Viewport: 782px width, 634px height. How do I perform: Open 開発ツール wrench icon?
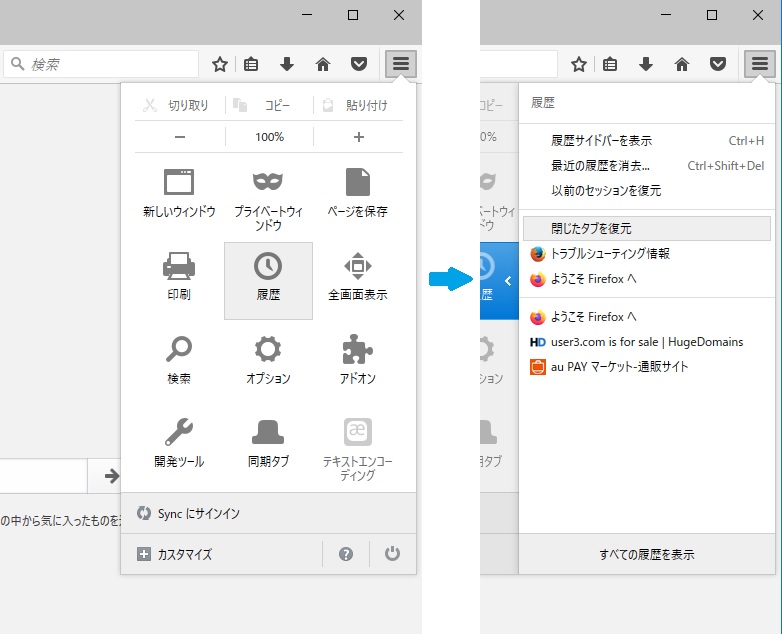[x=179, y=433]
